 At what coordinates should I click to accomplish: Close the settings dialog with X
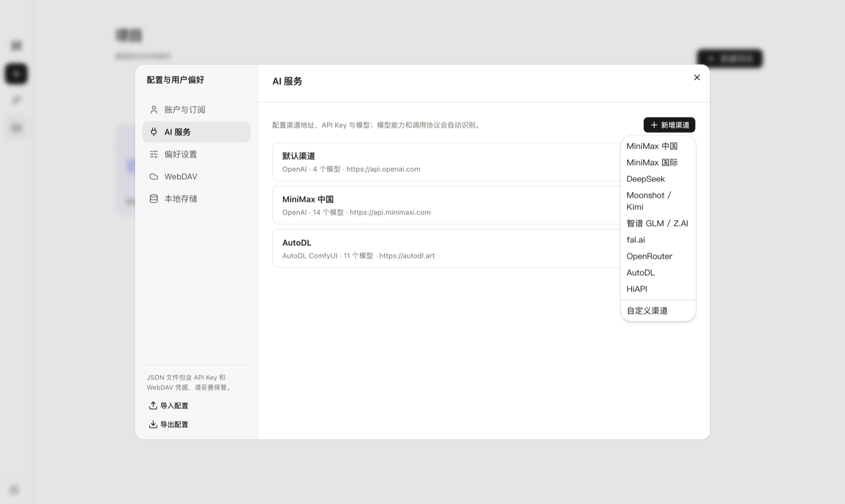[697, 78]
